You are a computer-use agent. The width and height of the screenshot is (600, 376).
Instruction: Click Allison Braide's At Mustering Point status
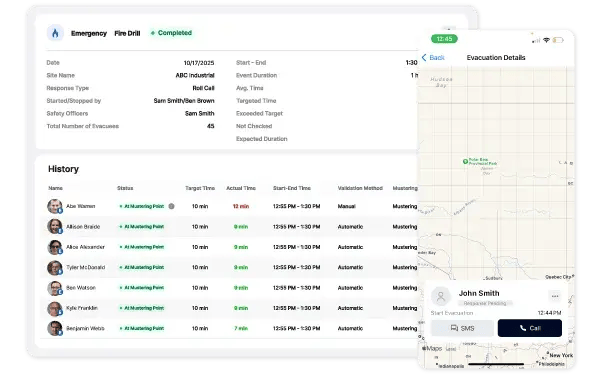pyautogui.click(x=142, y=226)
